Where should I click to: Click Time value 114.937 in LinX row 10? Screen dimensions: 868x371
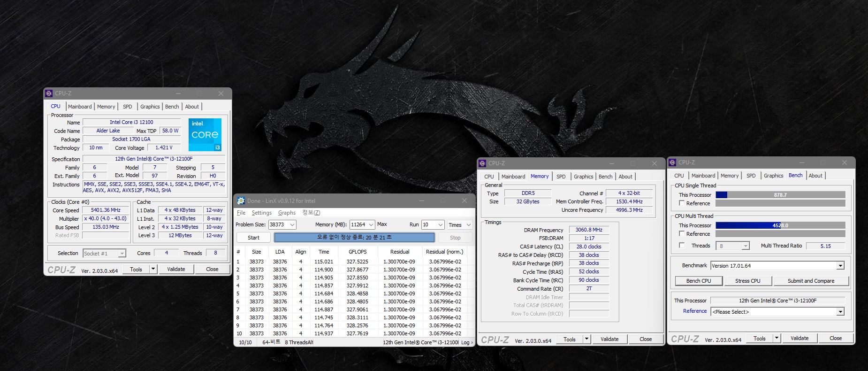tap(324, 333)
